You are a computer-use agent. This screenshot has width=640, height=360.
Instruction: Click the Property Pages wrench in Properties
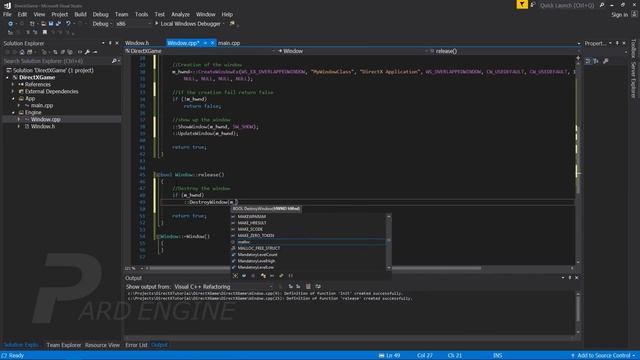[x=606, y=61]
